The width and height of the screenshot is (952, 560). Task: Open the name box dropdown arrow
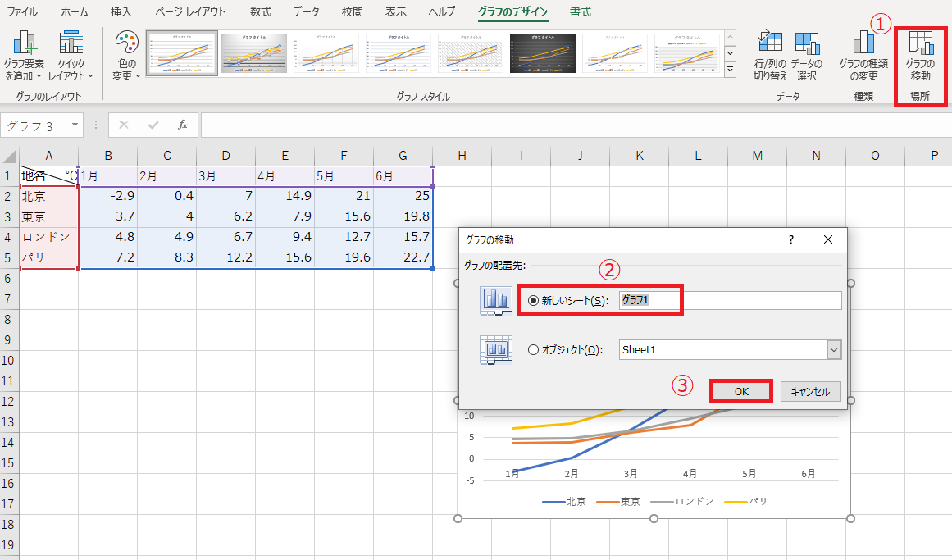click(75, 125)
